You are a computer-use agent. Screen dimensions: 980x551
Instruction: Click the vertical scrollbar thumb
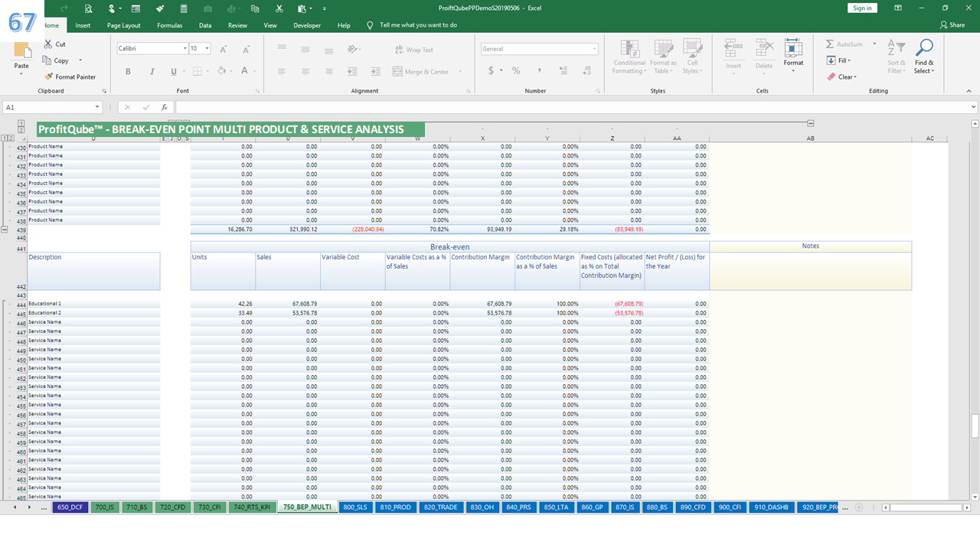click(x=975, y=426)
